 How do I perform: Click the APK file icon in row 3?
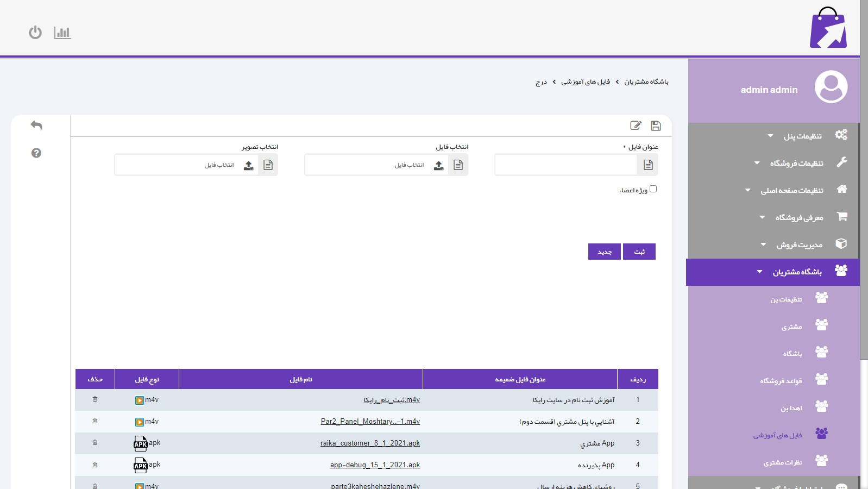pyautogui.click(x=141, y=443)
